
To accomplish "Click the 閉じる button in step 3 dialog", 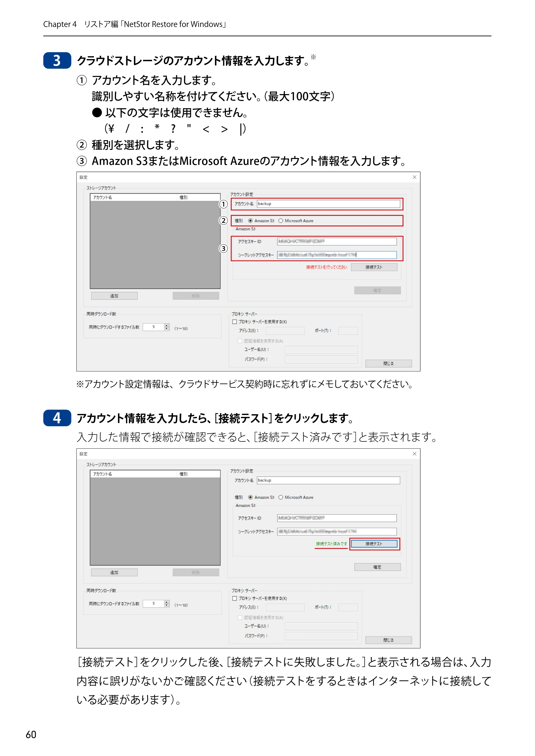I will pos(388,363).
